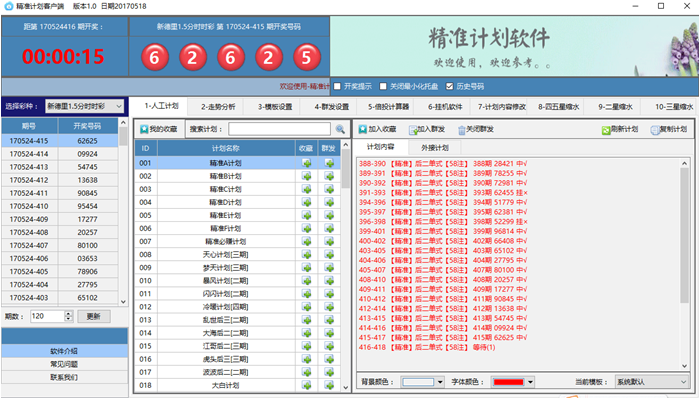Screen dimensions: 700x398
Task: Click into 搜索计划 search field
Action: (x=279, y=129)
